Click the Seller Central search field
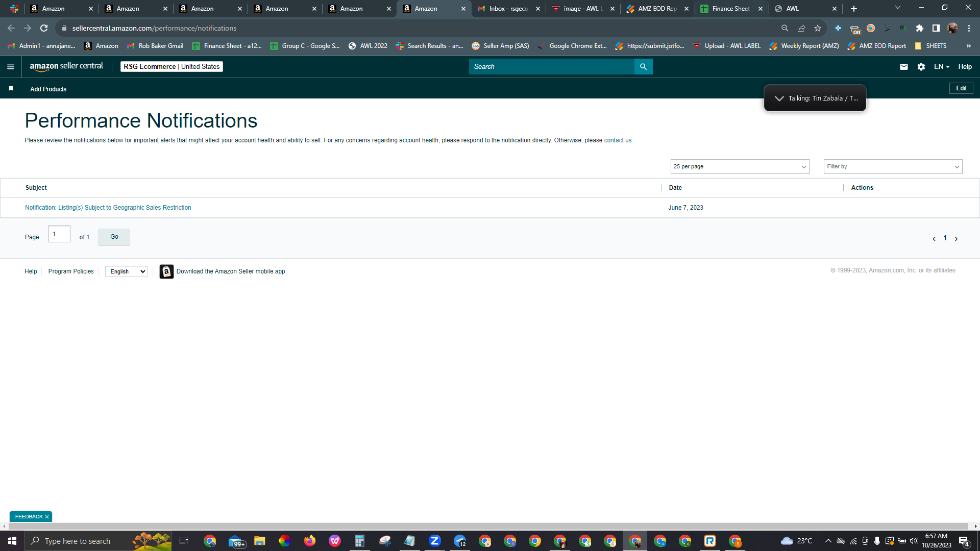Screen dimensions: 980x551 (552, 67)
